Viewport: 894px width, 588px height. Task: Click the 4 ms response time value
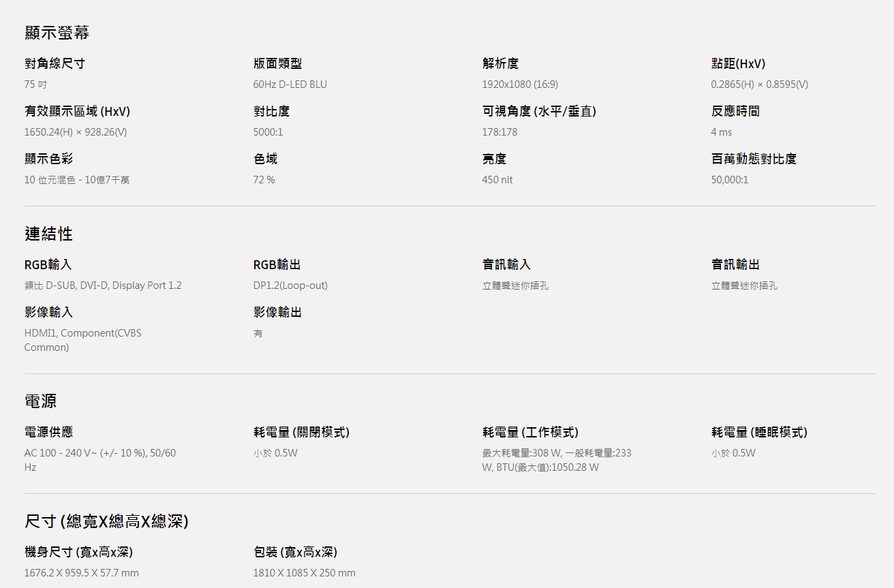click(x=721, y=132)
